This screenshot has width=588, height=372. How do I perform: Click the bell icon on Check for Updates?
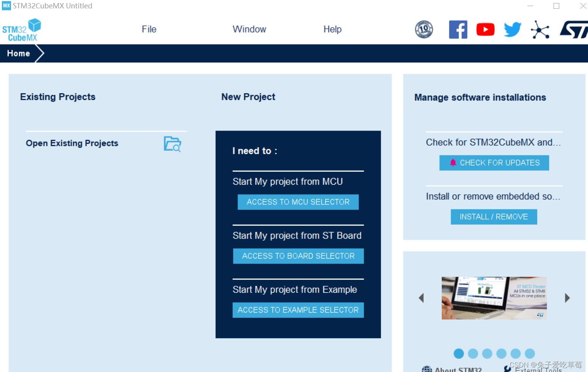pos(453,163)
